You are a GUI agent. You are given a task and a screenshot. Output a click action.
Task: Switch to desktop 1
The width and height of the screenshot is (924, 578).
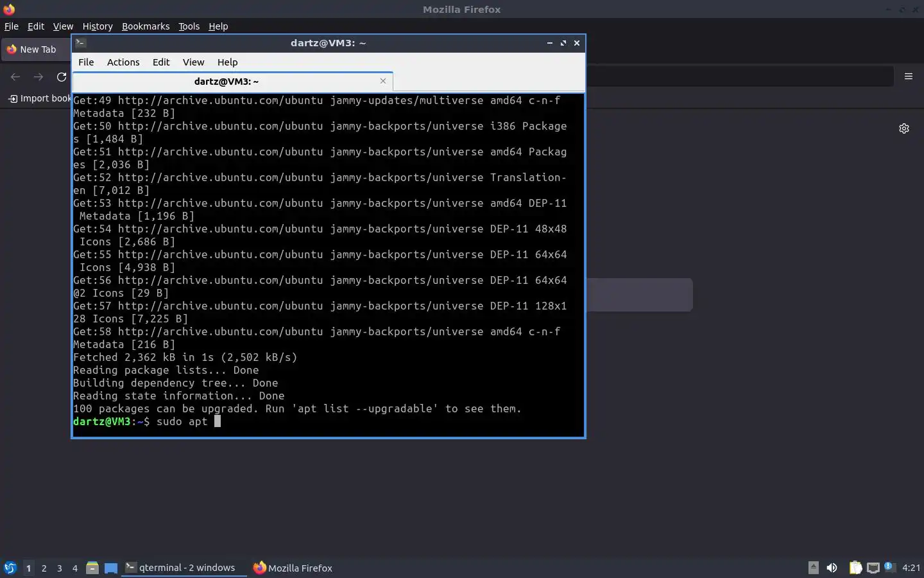pyautogui.click(x=28, y=568)
